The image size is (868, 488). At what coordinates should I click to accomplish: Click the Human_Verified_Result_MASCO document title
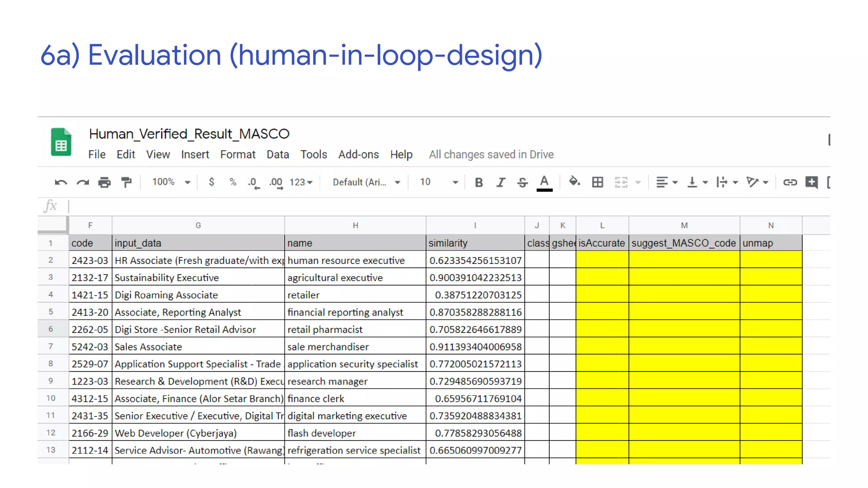coord(189,134)
